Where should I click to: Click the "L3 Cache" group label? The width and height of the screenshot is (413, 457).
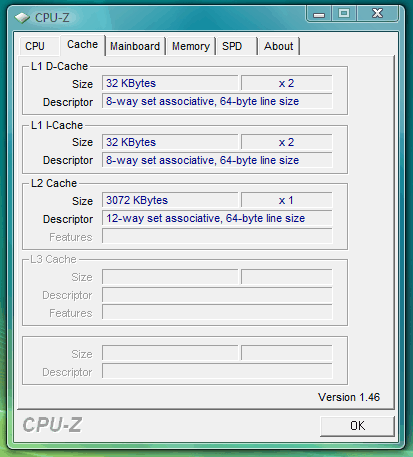point(53,259)
